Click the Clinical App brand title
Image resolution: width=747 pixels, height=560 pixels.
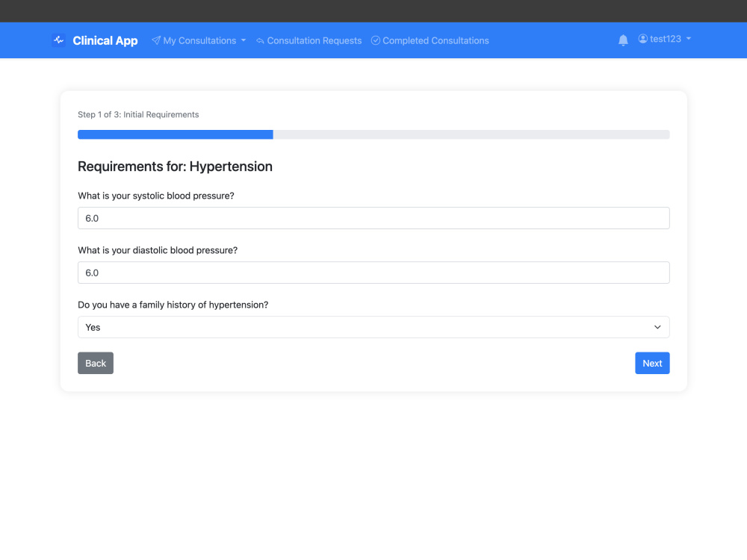click(x=105, y=40)
